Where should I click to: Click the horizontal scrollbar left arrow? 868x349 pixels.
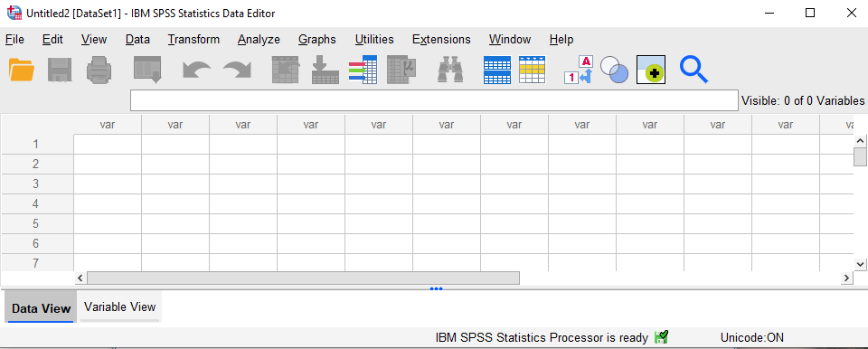tap(80, 278)
